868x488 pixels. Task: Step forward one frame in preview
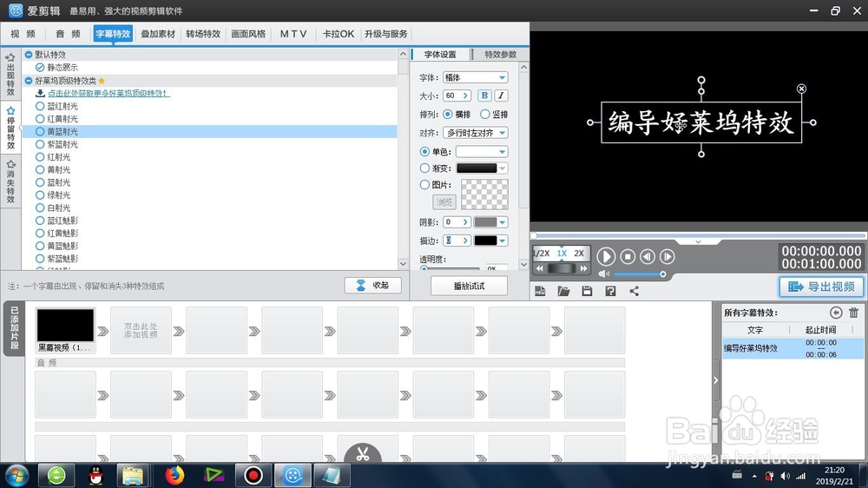point(667,256)
